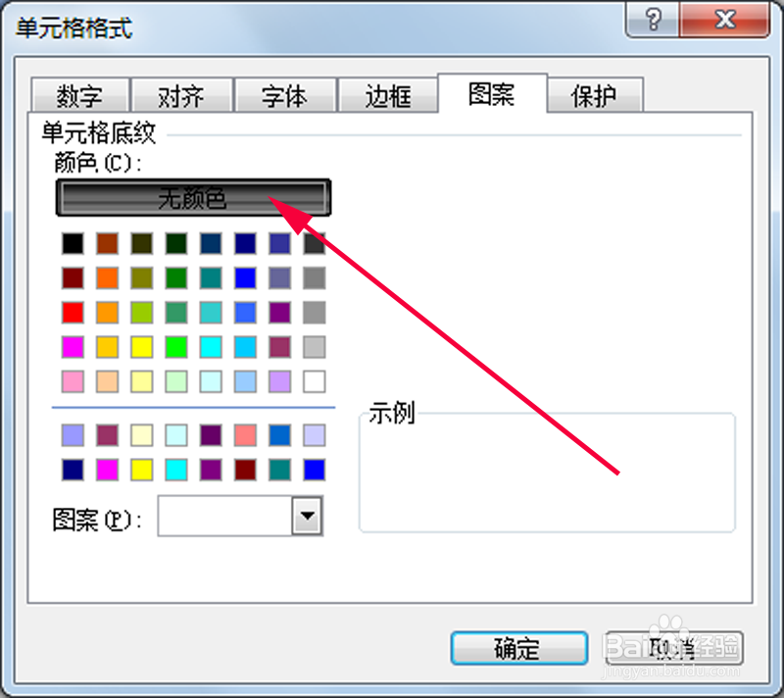The image size is (784, 698).
Task: Click the 图案(P) combo box field
Action: coord(240,516)
